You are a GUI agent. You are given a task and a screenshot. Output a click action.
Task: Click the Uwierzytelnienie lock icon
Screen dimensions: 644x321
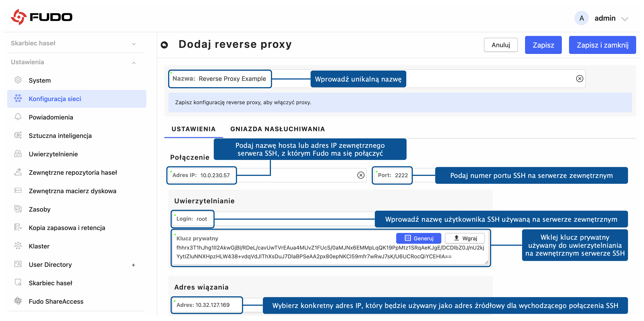(x=18, y=154)
